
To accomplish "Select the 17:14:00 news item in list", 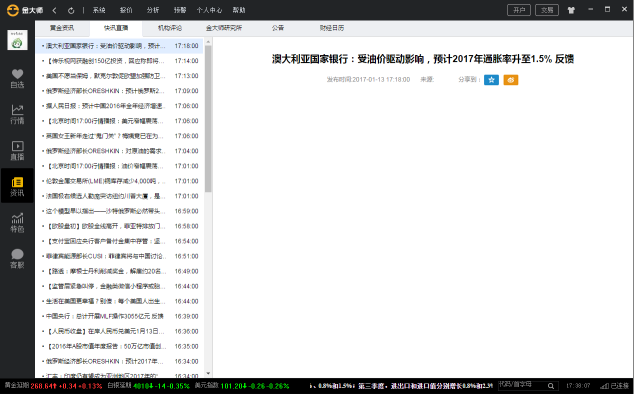I will click(120, 61).
